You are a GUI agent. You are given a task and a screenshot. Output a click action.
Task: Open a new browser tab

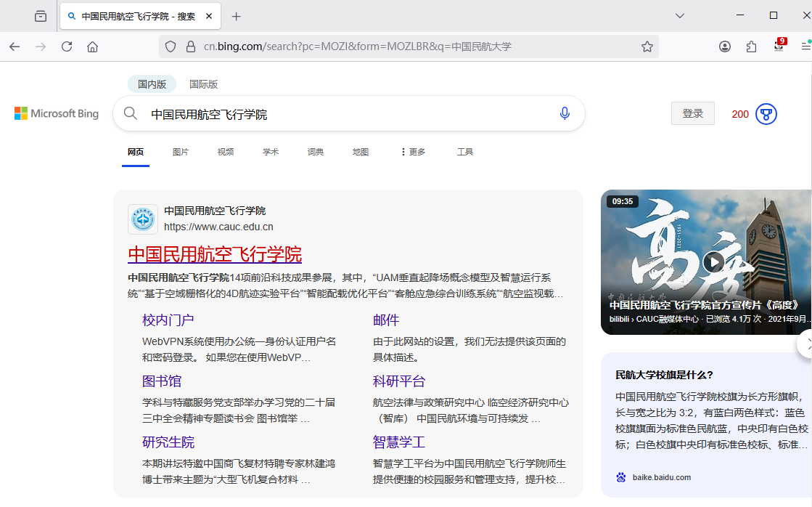tap(236, 17)
